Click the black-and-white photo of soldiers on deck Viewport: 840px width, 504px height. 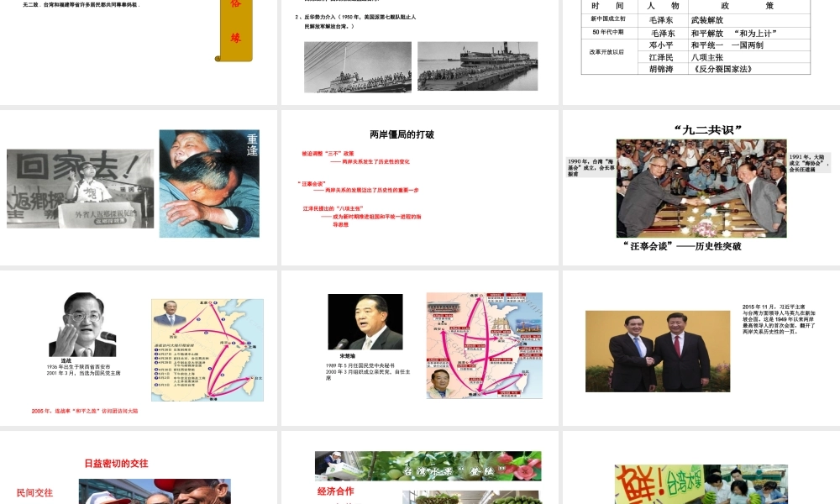pyautogui.click(x=358, y=67)
